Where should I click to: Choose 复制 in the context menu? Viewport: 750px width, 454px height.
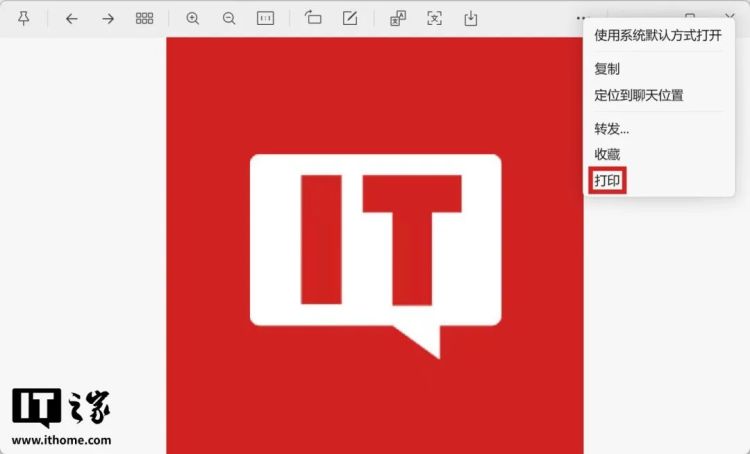point(607,69)
